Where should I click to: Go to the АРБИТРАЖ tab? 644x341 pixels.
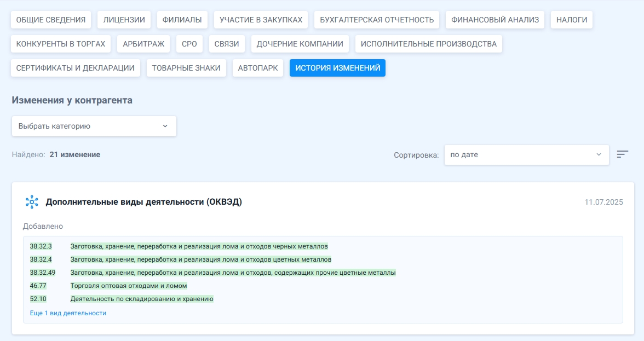143,44
